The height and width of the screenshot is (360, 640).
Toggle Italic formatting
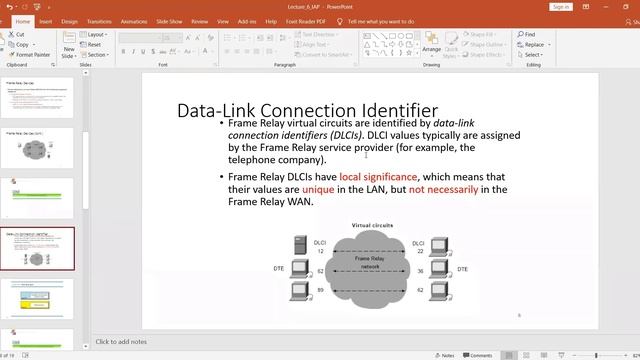tap(133, 51)
